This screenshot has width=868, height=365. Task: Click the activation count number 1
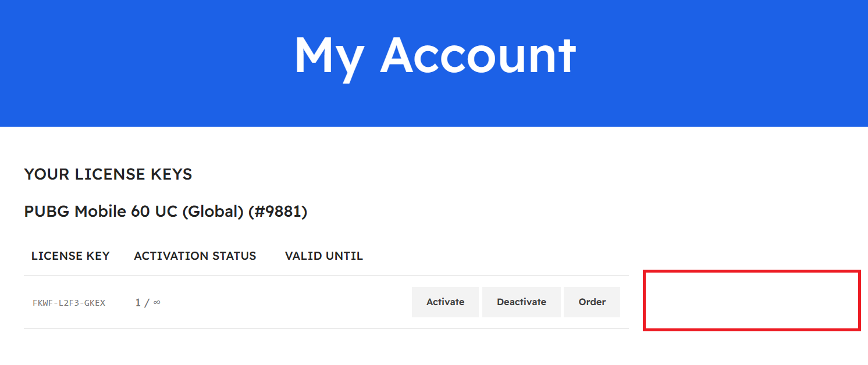(x=138, y=302)
